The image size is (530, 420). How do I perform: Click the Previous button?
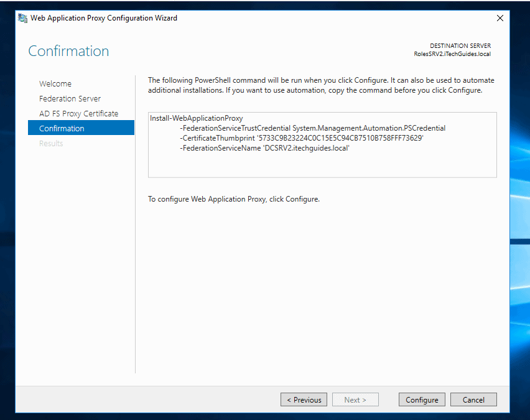click(x=304, y=399)
